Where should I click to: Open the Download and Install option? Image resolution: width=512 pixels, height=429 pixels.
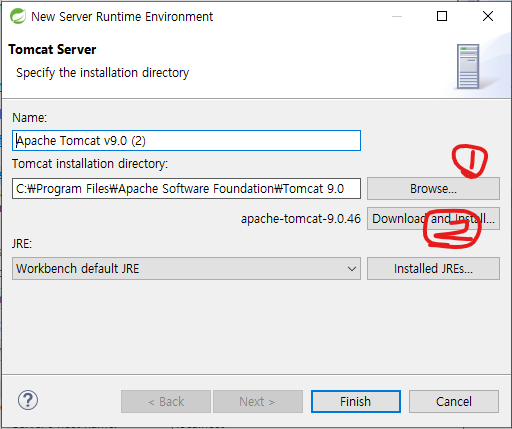coord(433,219)
